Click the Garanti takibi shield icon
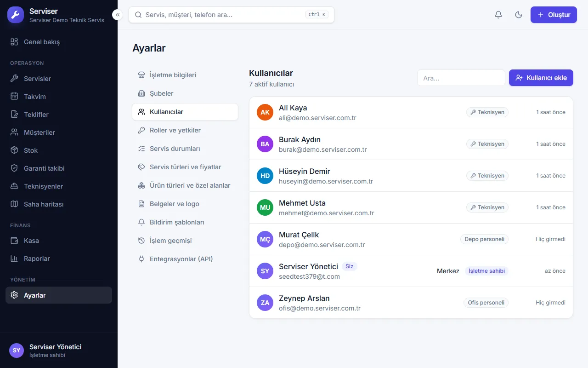Screen dimensions: 588x368 [x=14, y=168]
